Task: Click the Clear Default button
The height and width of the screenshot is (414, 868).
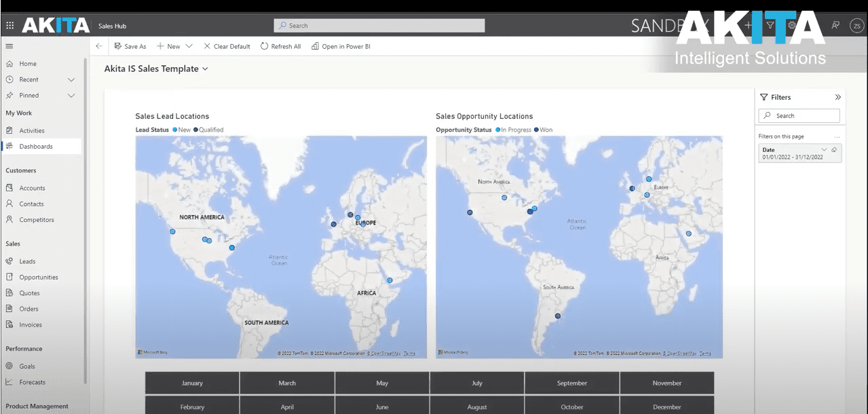Action: [x=227, y=45]
